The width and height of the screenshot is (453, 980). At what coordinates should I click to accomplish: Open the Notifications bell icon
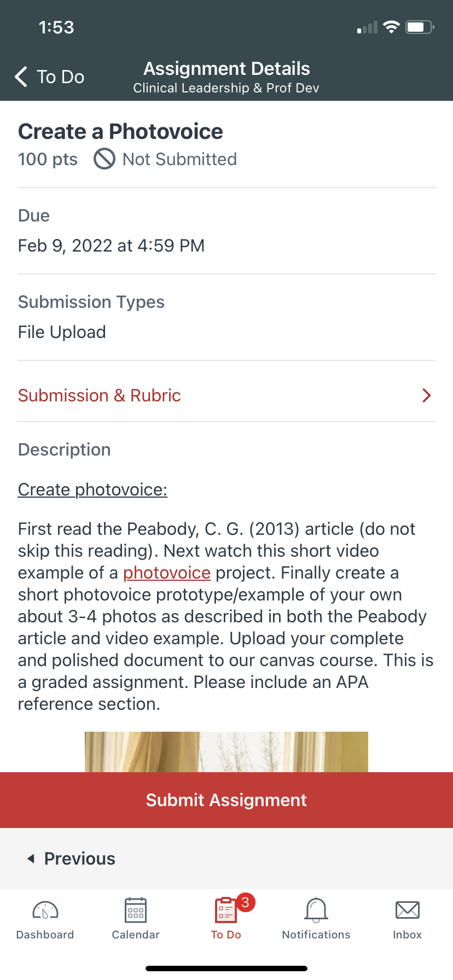coord(316,911)
